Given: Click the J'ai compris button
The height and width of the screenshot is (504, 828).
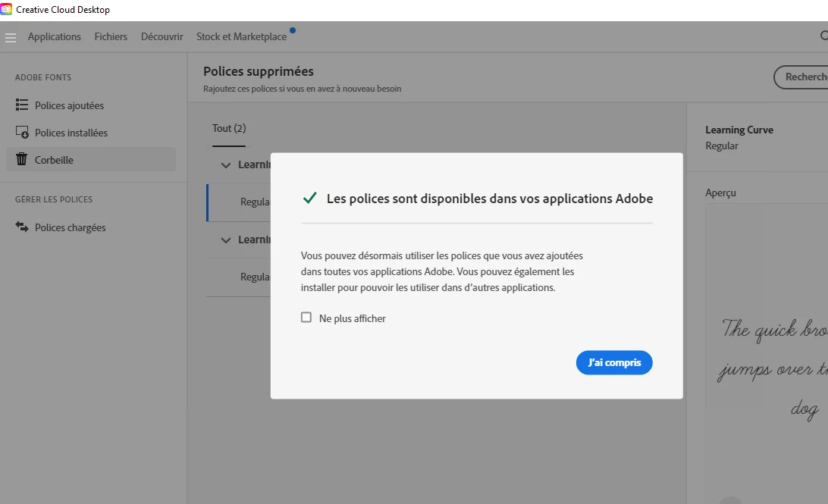Looking at the screenshot, I should [614, 362].
